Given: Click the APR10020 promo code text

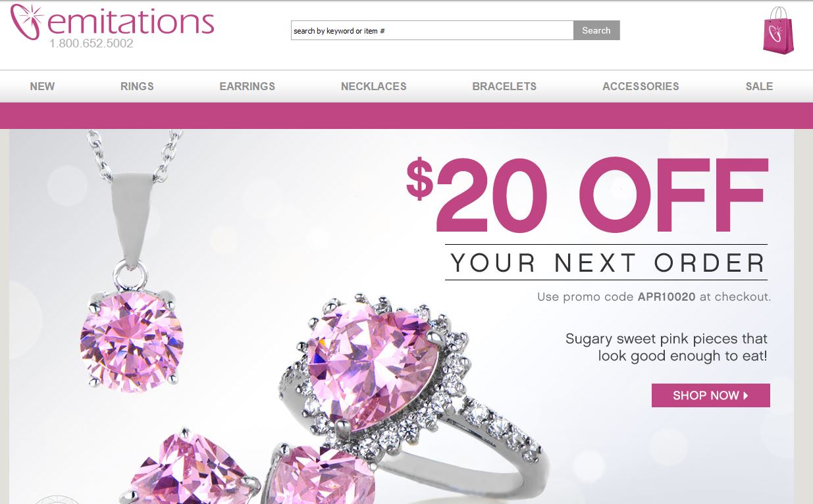Looking at the screenshot, I should click(x=666, y=297).
